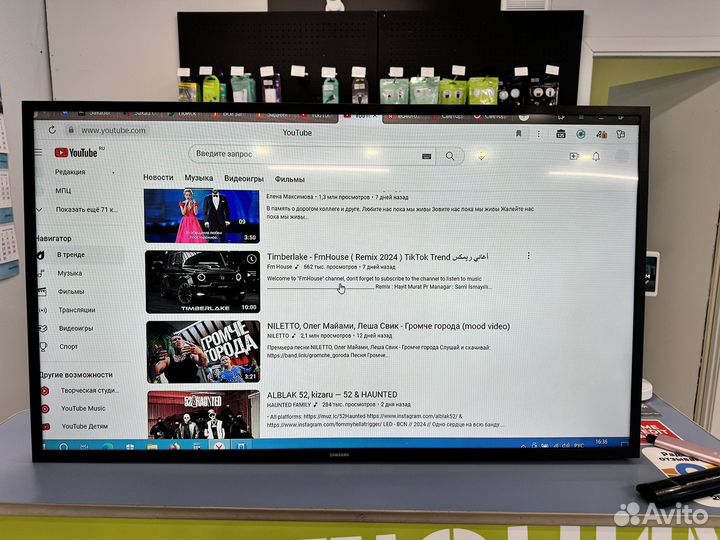Open the browser three-dot menu
Screen dimensions: 720x540
tap(539, 134)
